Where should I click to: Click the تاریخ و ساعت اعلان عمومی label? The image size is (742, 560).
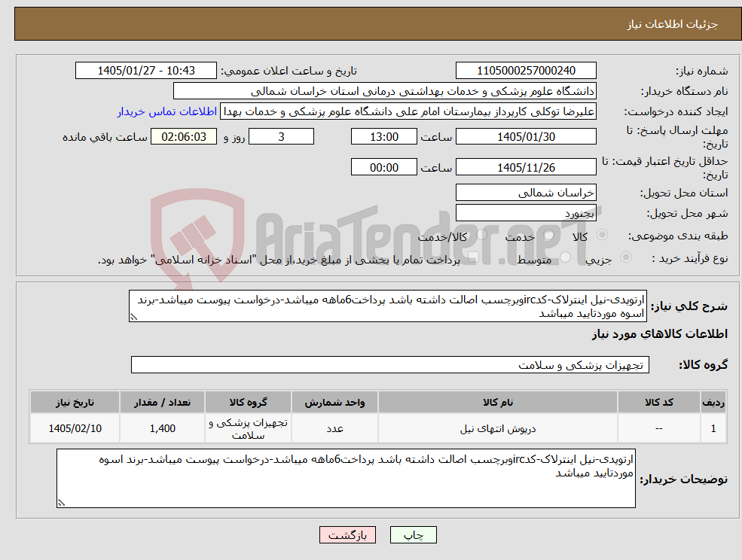tap(289, 71)
